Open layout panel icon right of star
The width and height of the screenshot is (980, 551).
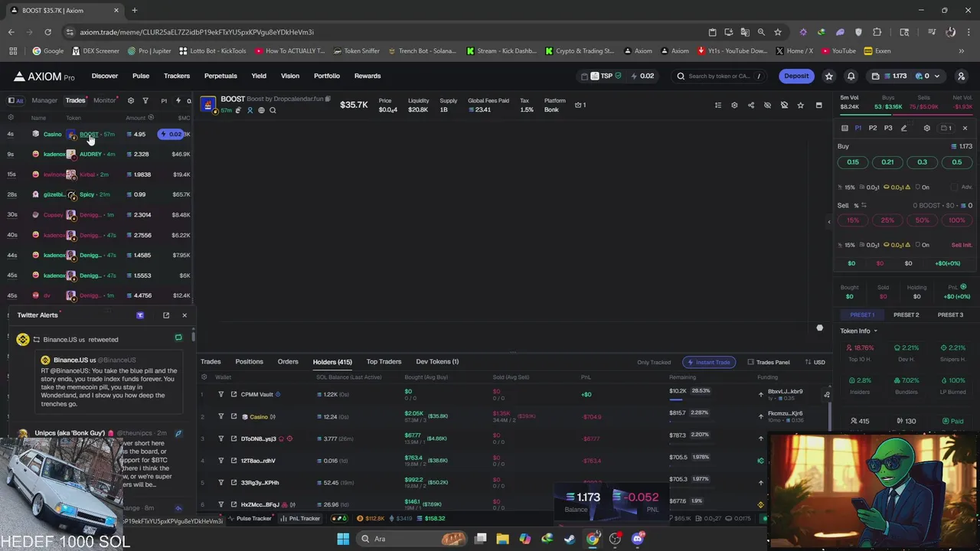(x=818, y=105)
